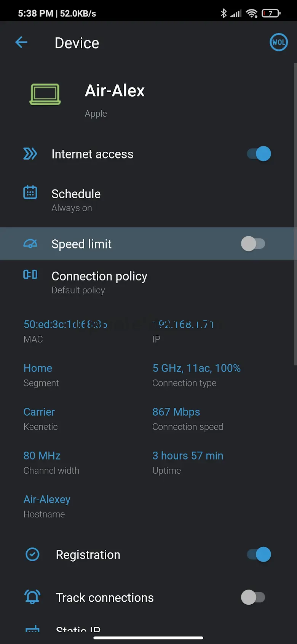Tap the Speed limit gauge icon
297x644 pixels.
(x=30, y=244)
